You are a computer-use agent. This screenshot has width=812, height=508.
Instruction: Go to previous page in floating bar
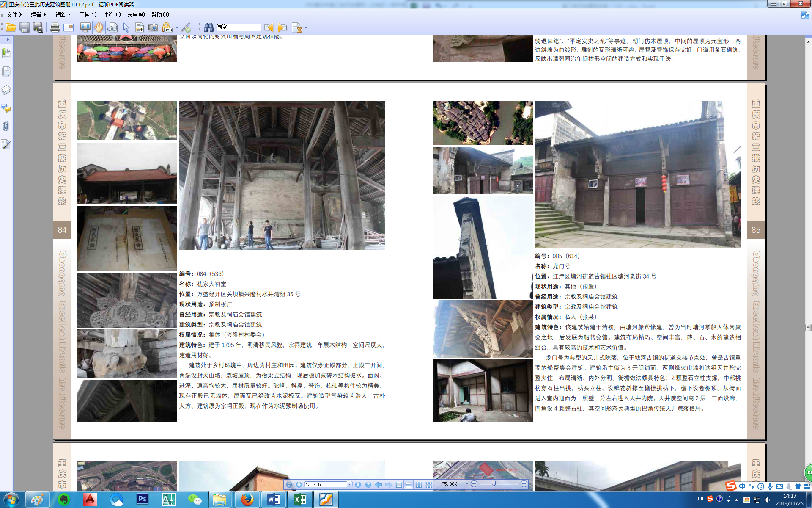[299, 484]
